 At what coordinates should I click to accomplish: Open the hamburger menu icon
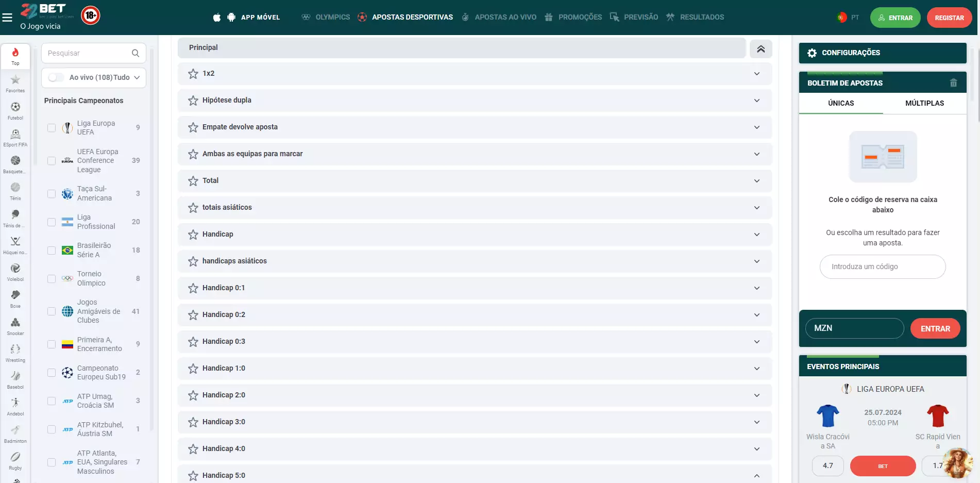coord(7,18)
